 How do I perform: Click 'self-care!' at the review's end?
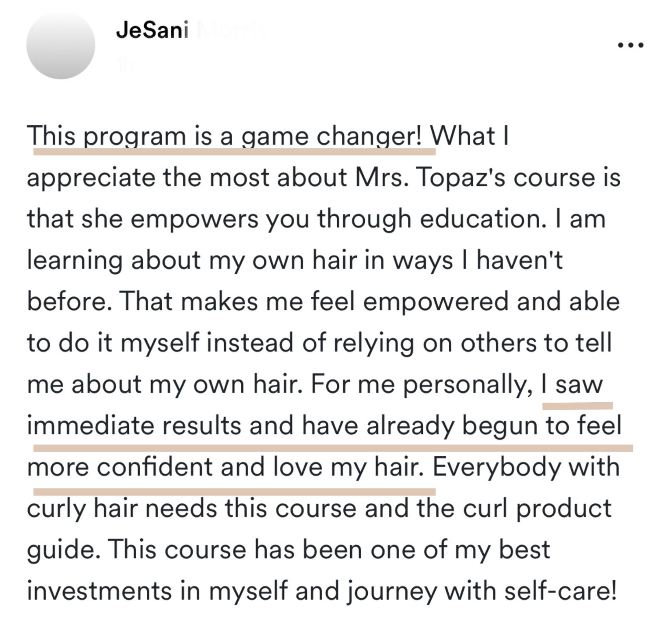(x=560, y=591)
